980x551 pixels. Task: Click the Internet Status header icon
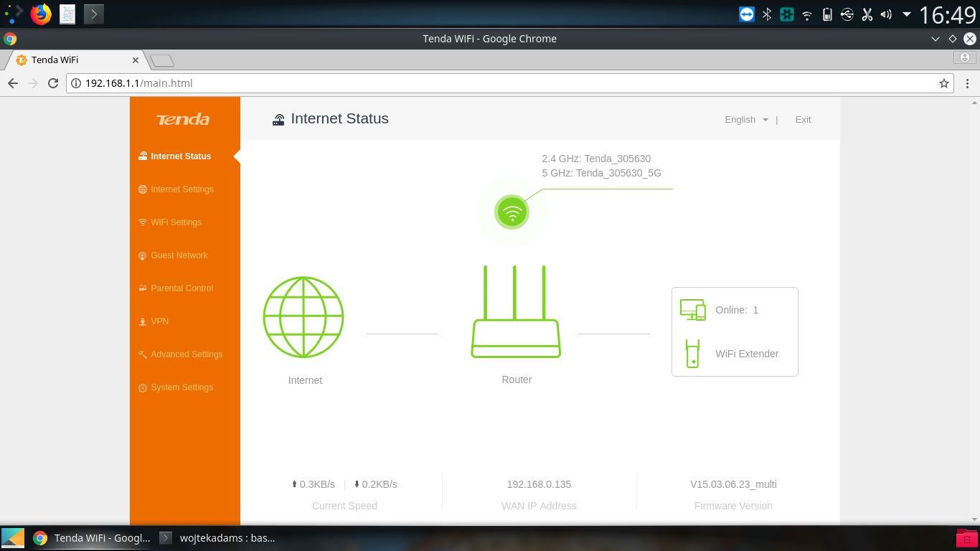tap(278, 120)
